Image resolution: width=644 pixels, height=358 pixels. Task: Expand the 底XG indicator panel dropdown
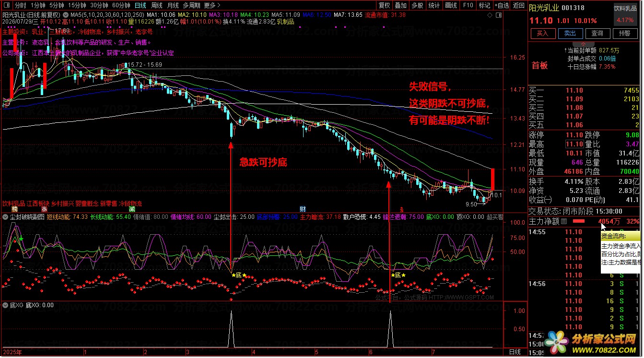click(x=6, y=305)
